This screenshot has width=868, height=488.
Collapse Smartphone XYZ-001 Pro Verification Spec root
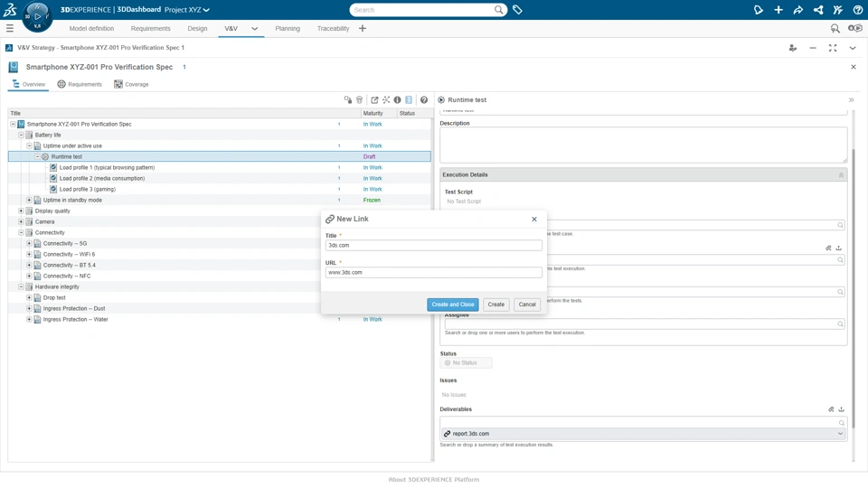point(13,124)
